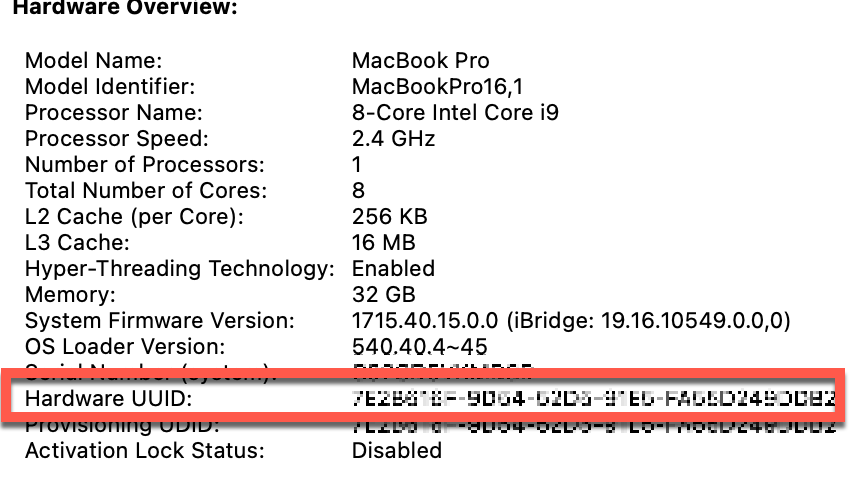Click the blurred Hardware UUID value

(593, 400)
